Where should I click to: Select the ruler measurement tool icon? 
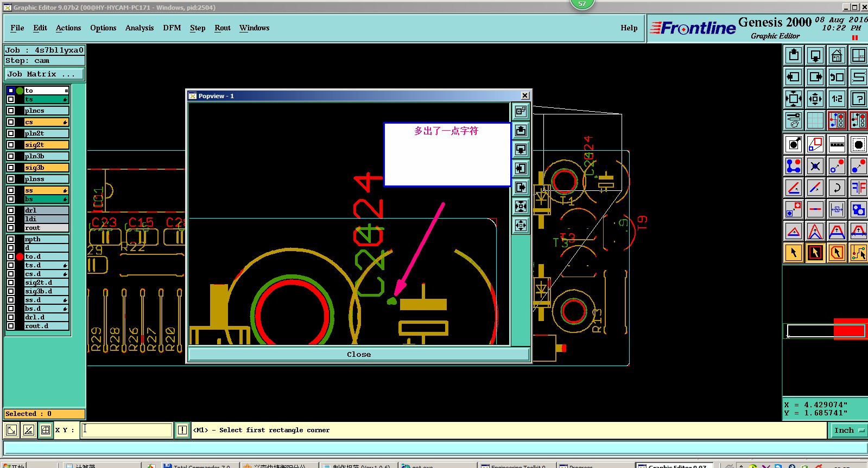click(837, 144)
